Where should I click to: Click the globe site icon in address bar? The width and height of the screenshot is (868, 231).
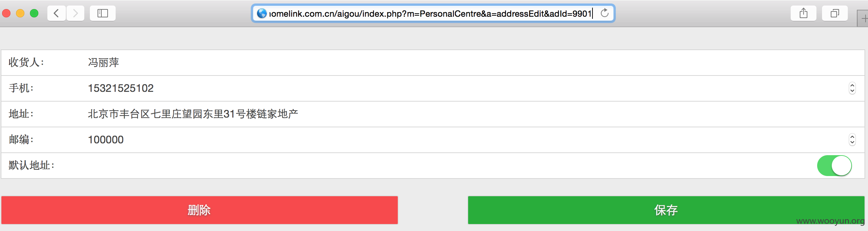tap(262, 14)
